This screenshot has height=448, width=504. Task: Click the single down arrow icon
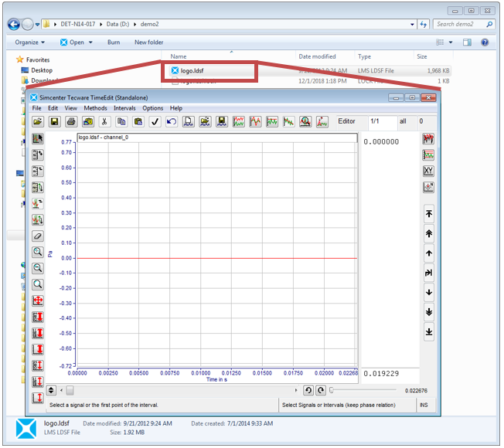[x=429, y=293]
